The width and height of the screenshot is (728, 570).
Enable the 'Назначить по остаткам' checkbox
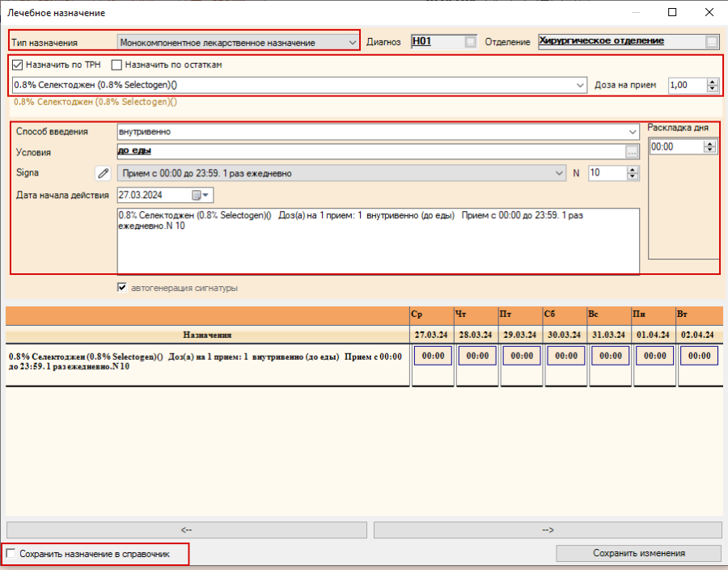click(116, 65)
